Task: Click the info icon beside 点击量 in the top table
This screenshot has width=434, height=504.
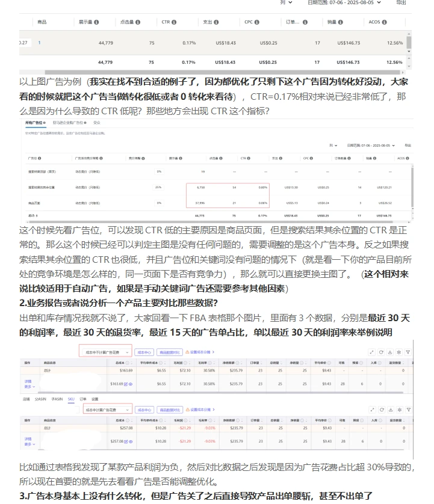Action: click(138, 22)
